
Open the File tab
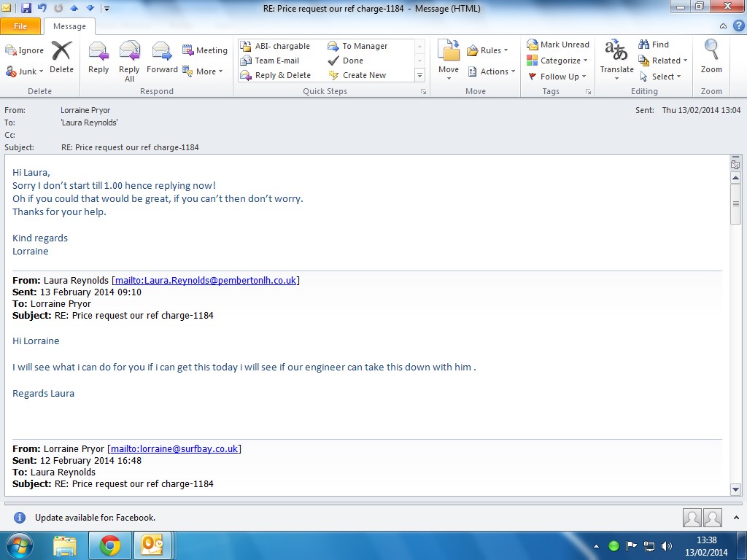tap(20, 26)
